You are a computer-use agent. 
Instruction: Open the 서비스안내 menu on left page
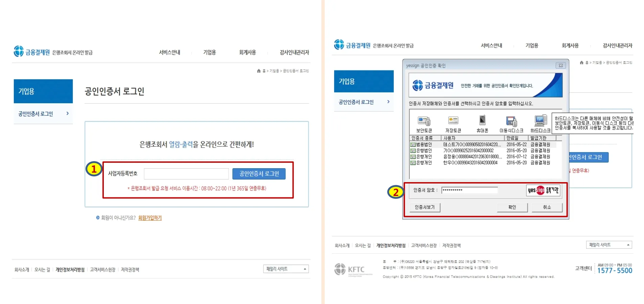click(x=169, y=52)
